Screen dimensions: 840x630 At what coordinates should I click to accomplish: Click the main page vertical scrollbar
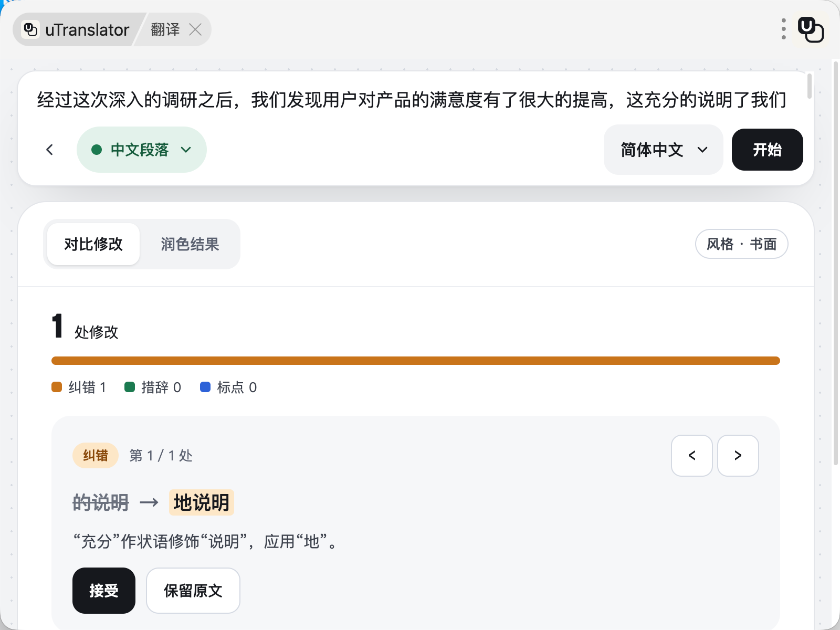coord(836,262)
